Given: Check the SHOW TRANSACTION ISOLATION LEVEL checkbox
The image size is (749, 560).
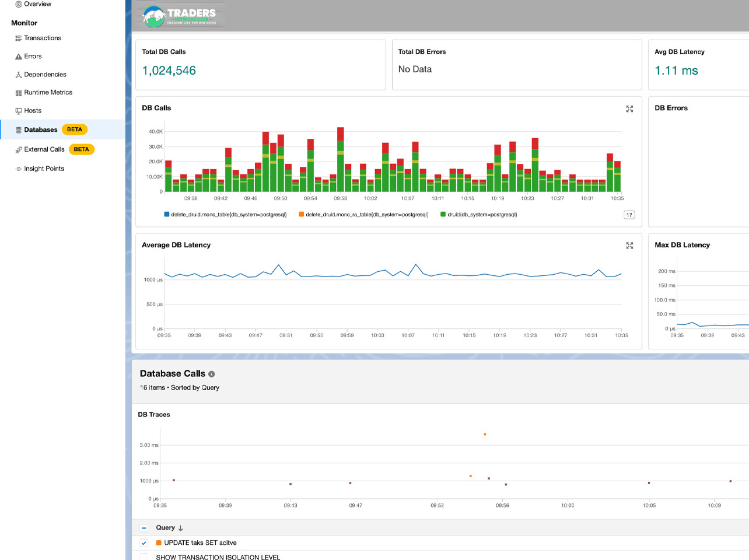Looking at the screenshot, I should click(144, 557).
